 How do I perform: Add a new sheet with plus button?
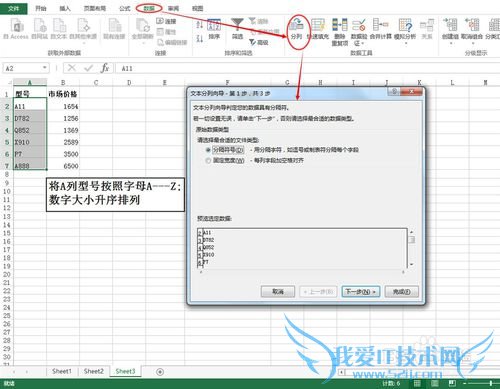coord(160,372)
